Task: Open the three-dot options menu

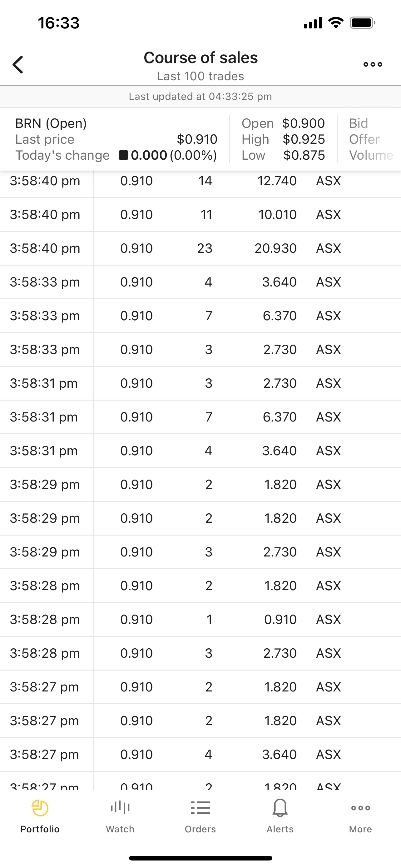Action: point(373,64)
